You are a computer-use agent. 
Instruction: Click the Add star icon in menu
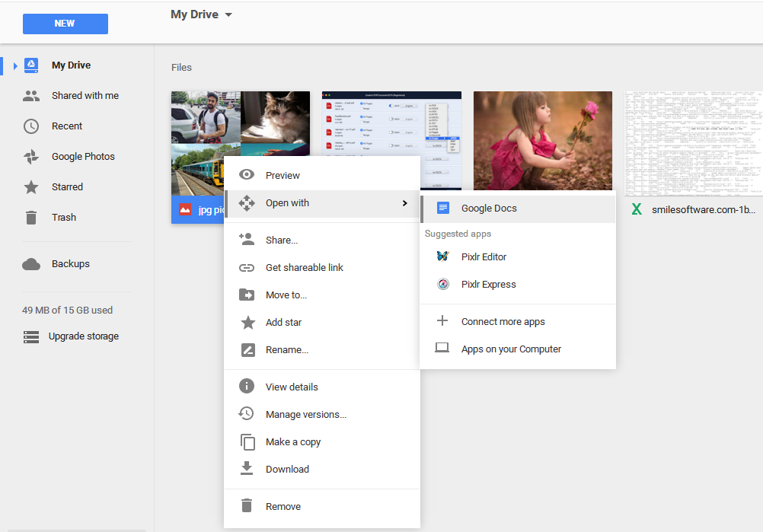tap(247, 323)
